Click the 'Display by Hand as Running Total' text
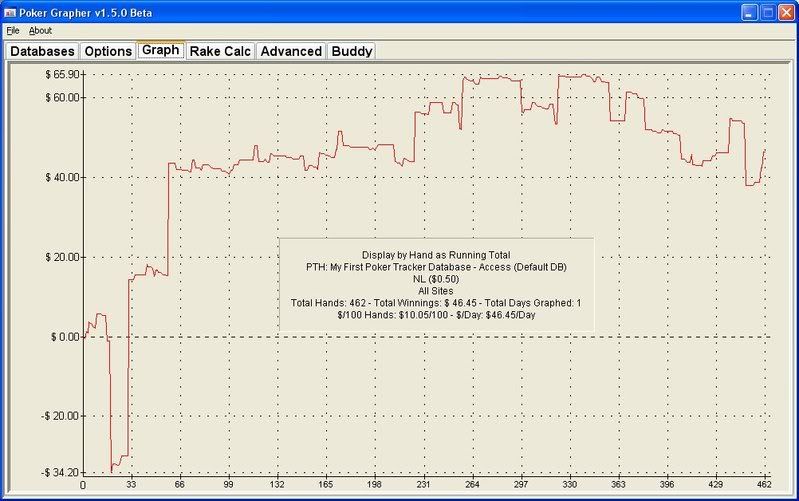 point(436,255)
